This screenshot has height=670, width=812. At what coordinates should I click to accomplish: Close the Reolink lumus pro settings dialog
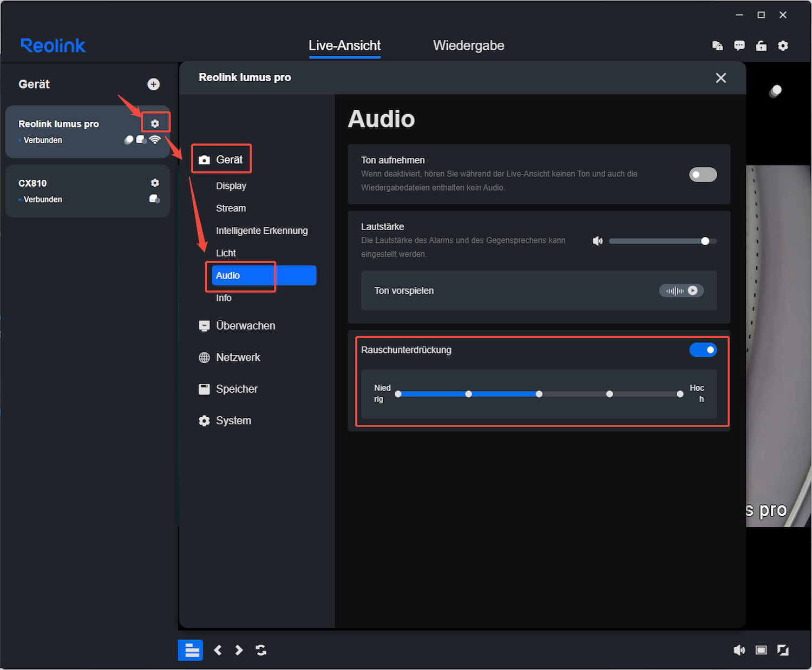[x=721, y=78]
